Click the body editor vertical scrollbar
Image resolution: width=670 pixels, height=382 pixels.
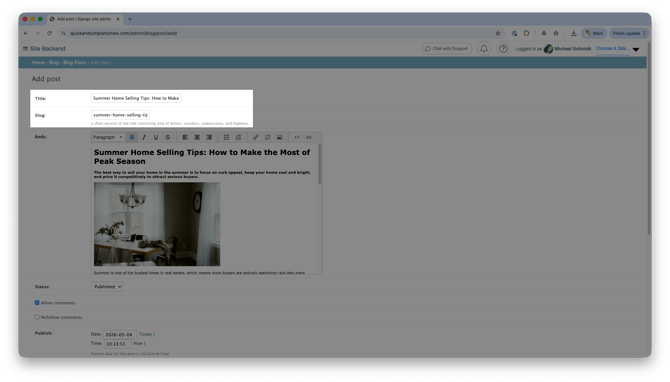click(320, 165)
